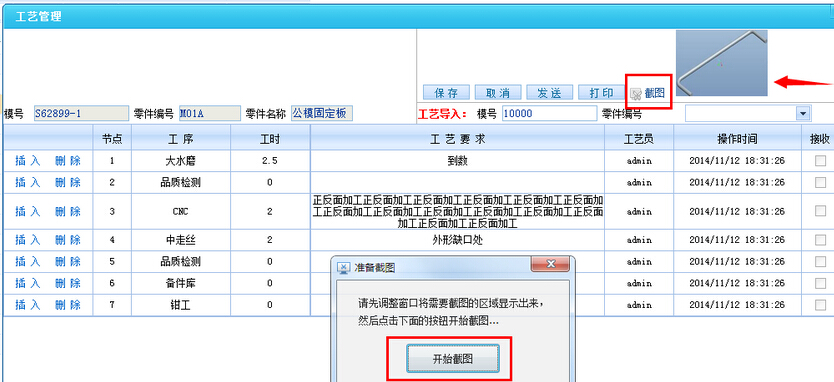Check 接收 box for CNC row
This screenshot has width=834, height=382.
(x=820, y=211)
